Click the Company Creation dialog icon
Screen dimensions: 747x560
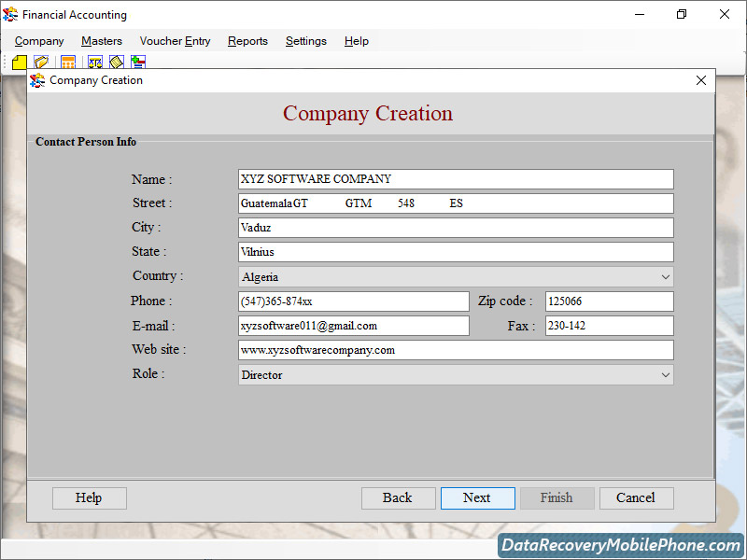coord(37,80)
